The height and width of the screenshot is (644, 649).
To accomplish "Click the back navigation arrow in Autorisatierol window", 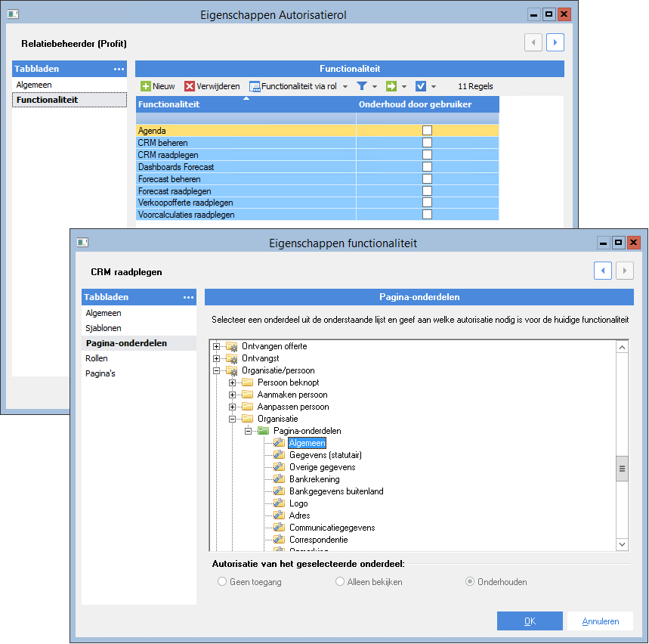I will click(x=533, y=42).
